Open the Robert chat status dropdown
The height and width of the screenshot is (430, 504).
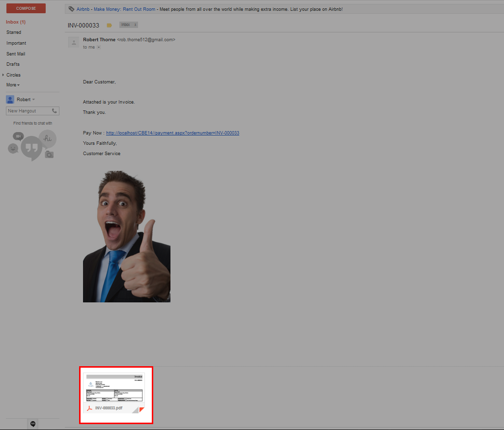point(33,100)
